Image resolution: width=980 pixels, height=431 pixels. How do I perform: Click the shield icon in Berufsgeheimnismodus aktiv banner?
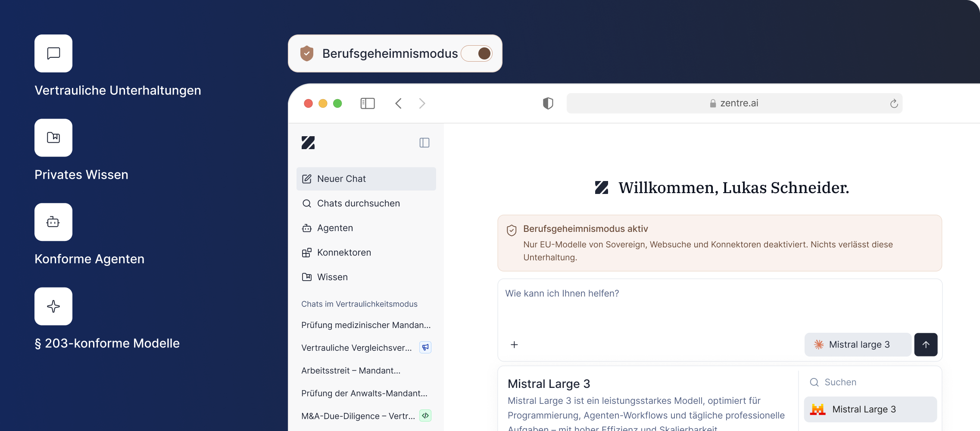click(512, 230)
